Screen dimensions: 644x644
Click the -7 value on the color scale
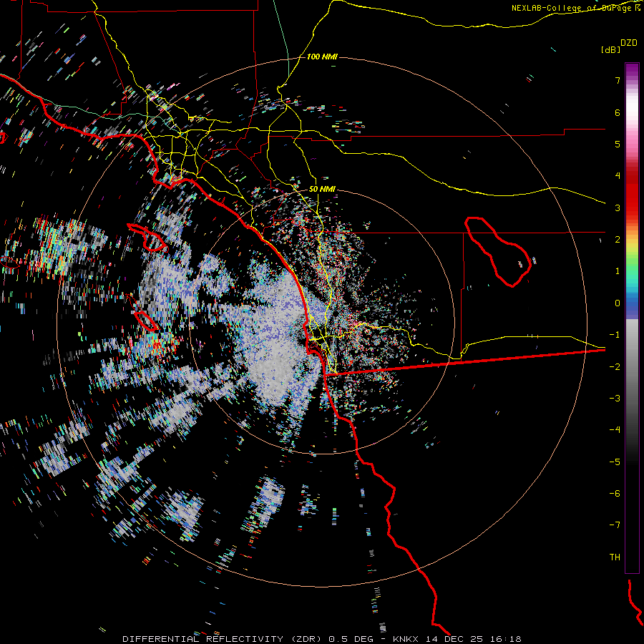[x=615, y=525]
